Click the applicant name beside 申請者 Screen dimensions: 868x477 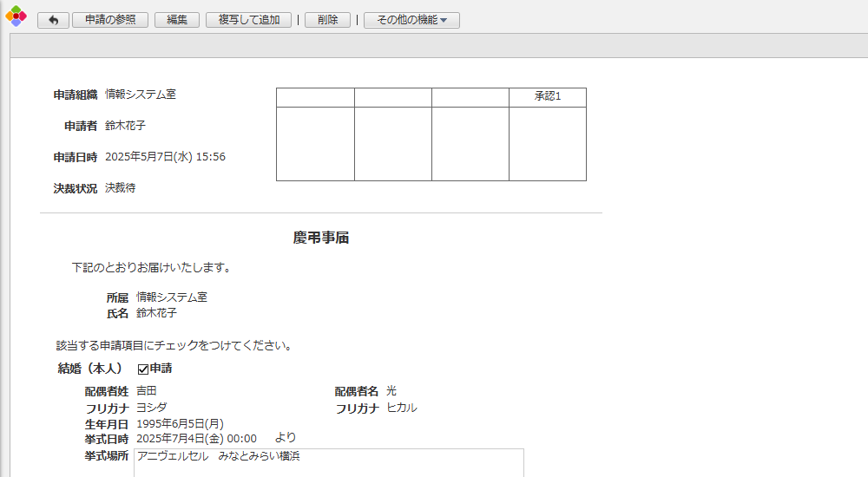(x=125, y=126)
